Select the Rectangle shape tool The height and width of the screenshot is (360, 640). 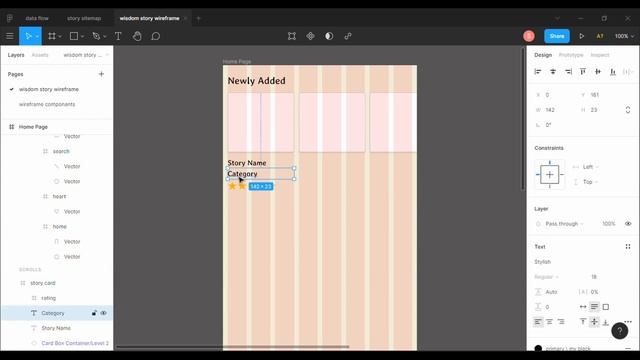tap(74, 36)
